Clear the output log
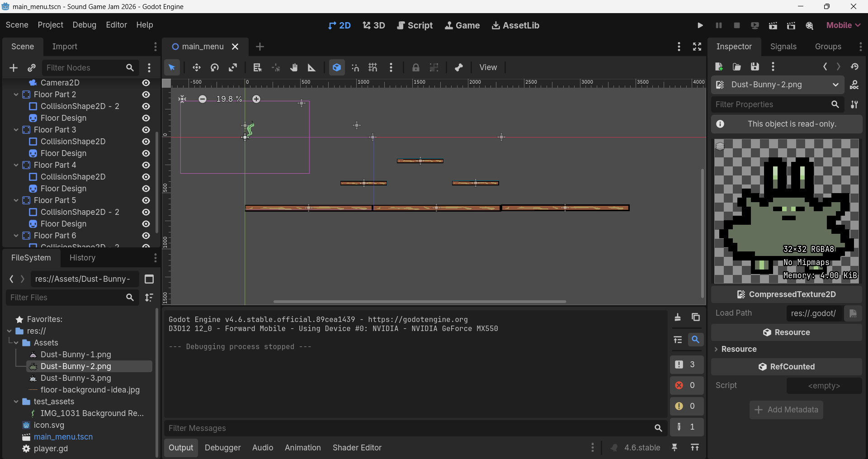The width and height of the screenshot is (868, 459). click(x=678, y=317)
